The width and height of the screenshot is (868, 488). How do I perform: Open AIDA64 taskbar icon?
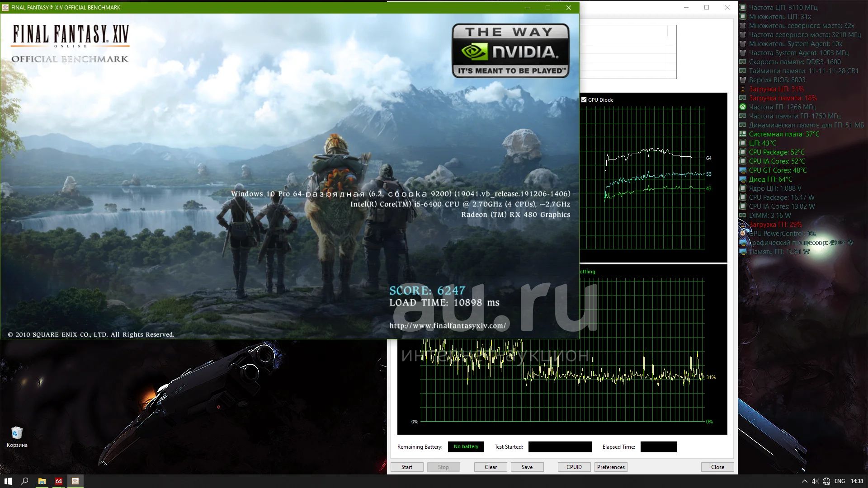pos(58,481)
